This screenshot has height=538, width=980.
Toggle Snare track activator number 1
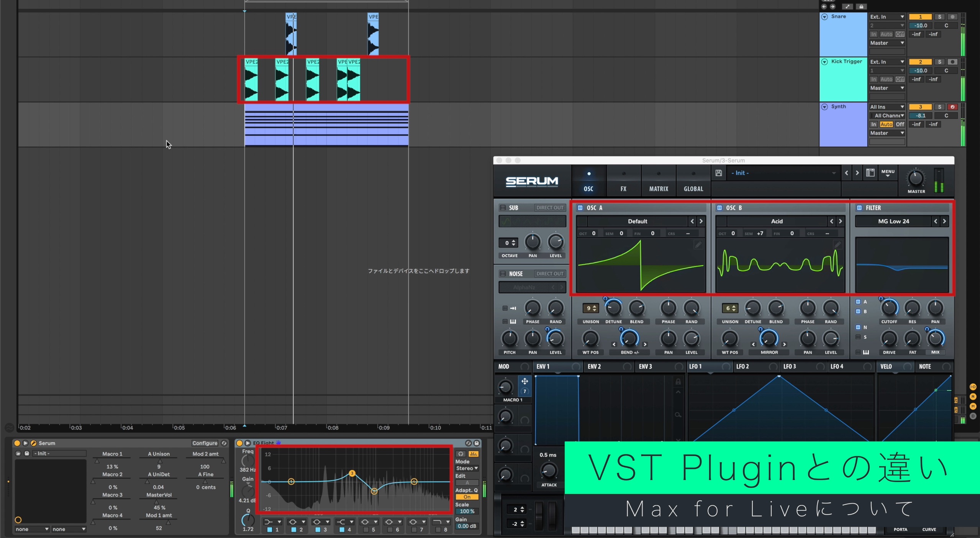coord(920,17)
